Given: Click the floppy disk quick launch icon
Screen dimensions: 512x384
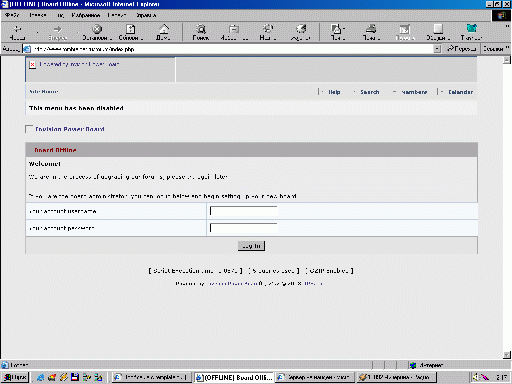Looking at the screenshot, I should tap(75, 377).
